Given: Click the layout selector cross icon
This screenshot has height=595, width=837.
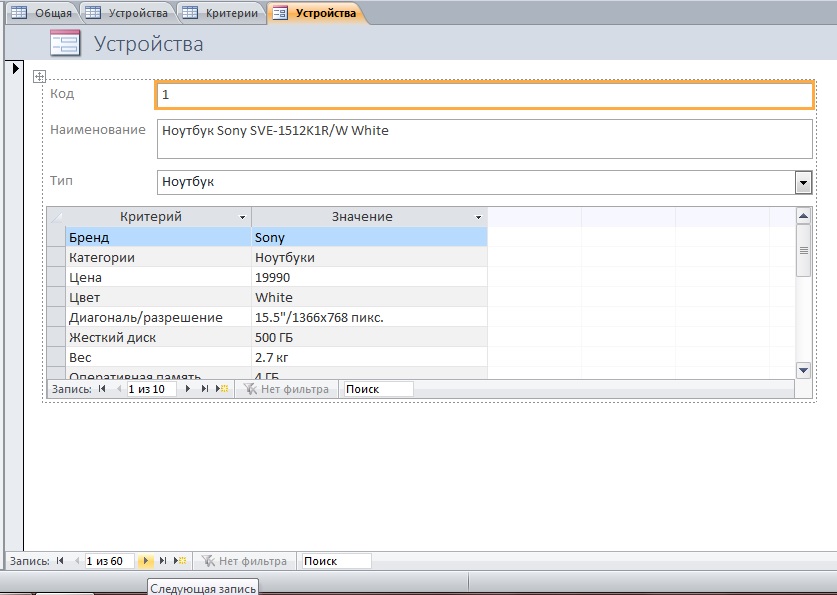Looking at the screenshot, I should tap(39, 76).
